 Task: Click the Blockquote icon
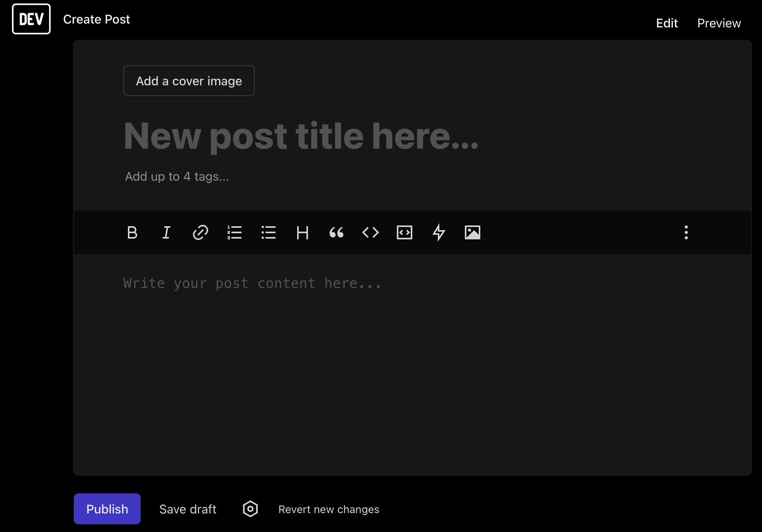click(x=337, y=232)
